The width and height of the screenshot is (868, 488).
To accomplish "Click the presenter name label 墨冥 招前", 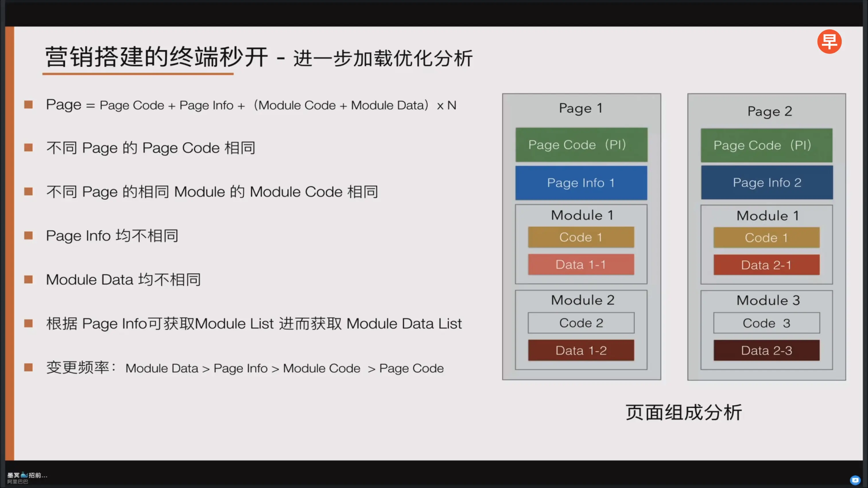I will [27, 475].
